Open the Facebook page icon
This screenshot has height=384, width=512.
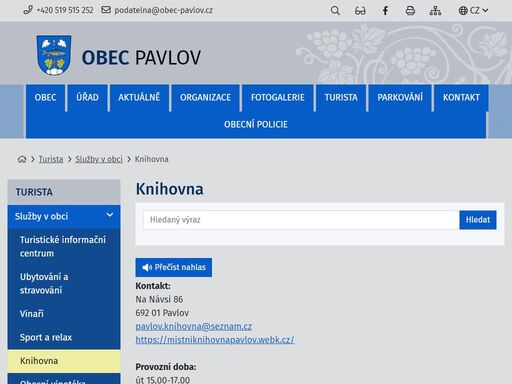[x=385, y=11]
